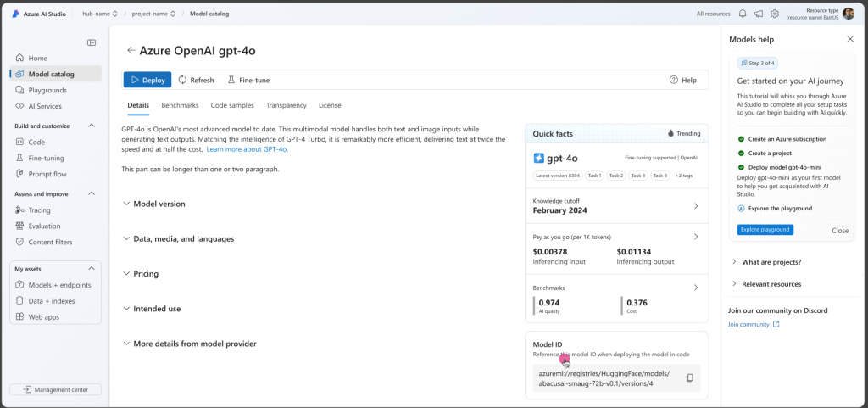The height and width of the screenshot is (408, 868).
Task: Click the Model catalog breadcrumb
Action: (x=209, y=14)
